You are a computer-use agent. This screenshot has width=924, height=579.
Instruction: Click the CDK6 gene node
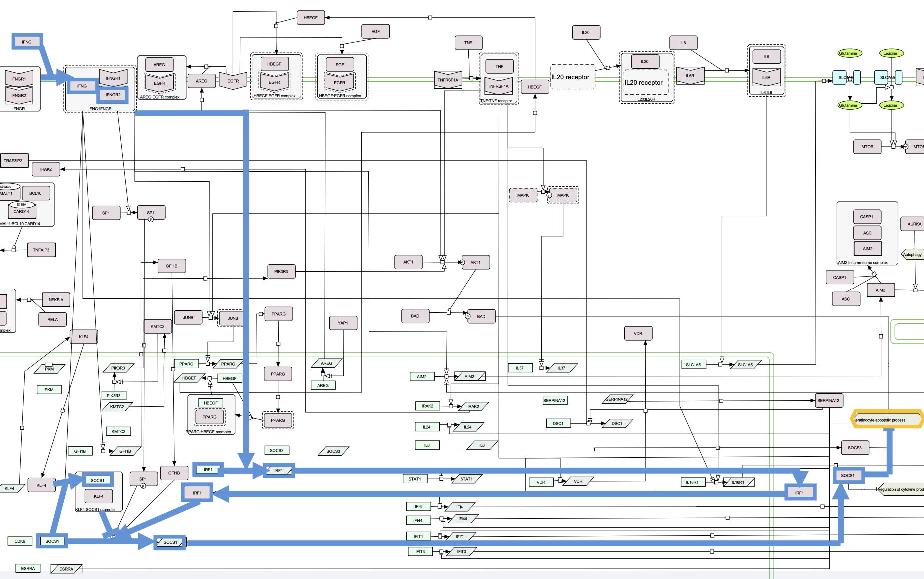[x=20, y=541]
